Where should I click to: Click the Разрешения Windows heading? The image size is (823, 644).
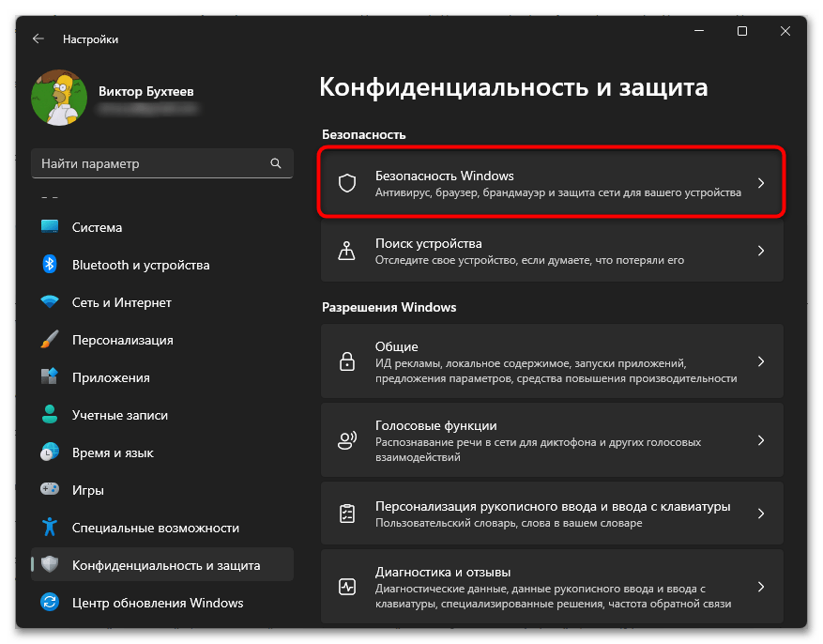coord(389,307)
